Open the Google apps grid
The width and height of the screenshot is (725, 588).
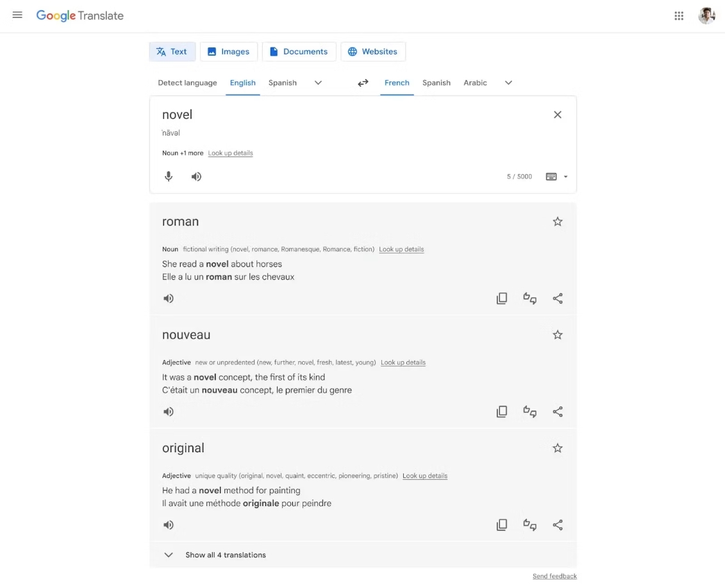pos(678,15)
